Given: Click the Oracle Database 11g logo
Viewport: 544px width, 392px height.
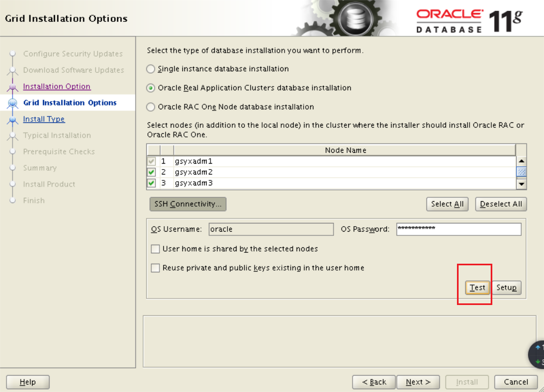Looking at the screenshot, I should coord(469,21).
